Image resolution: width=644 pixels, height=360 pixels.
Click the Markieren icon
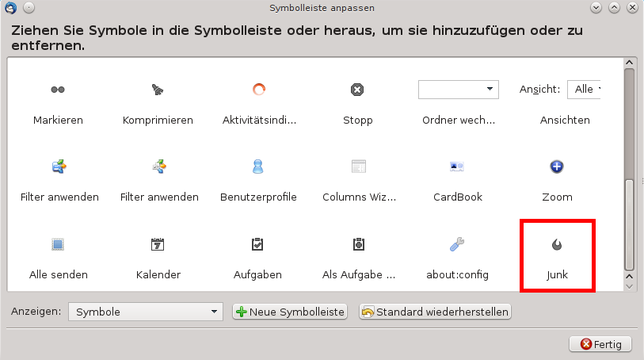click(x=58, y=90)
